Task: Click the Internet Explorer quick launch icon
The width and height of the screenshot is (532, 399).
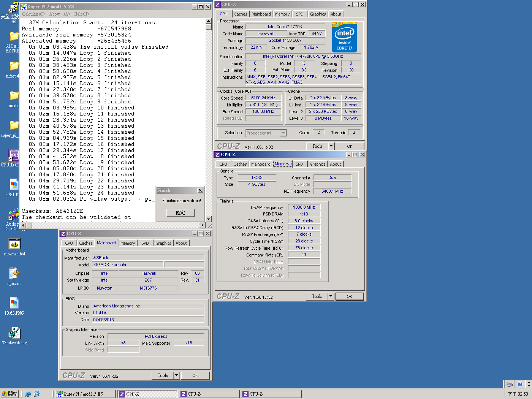Action: [x=28, y=394]
